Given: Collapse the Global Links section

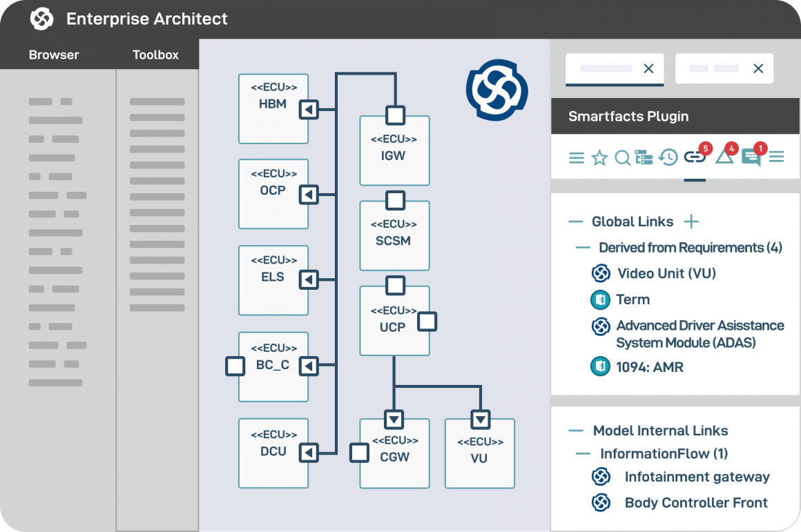Looking at the screenshot, I should pyautogui.click(x=575, y=221).
